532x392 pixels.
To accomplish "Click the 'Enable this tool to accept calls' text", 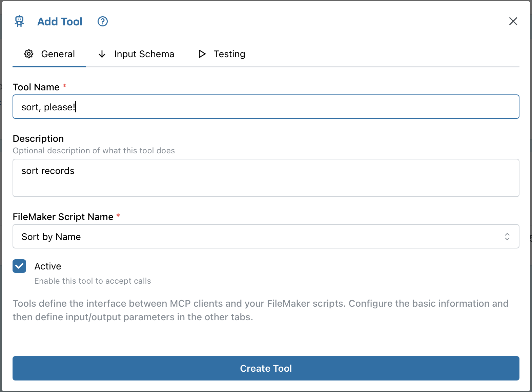I will 93,281.
